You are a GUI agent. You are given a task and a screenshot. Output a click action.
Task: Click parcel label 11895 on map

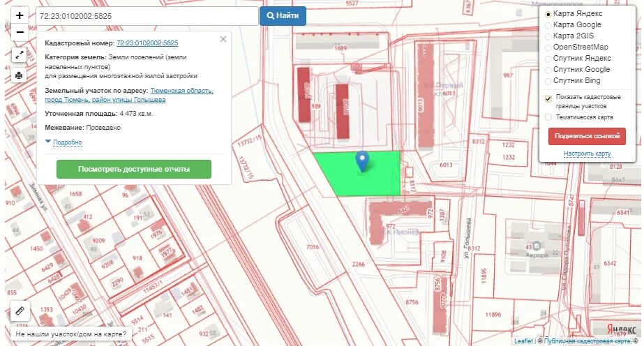[484, 276]
